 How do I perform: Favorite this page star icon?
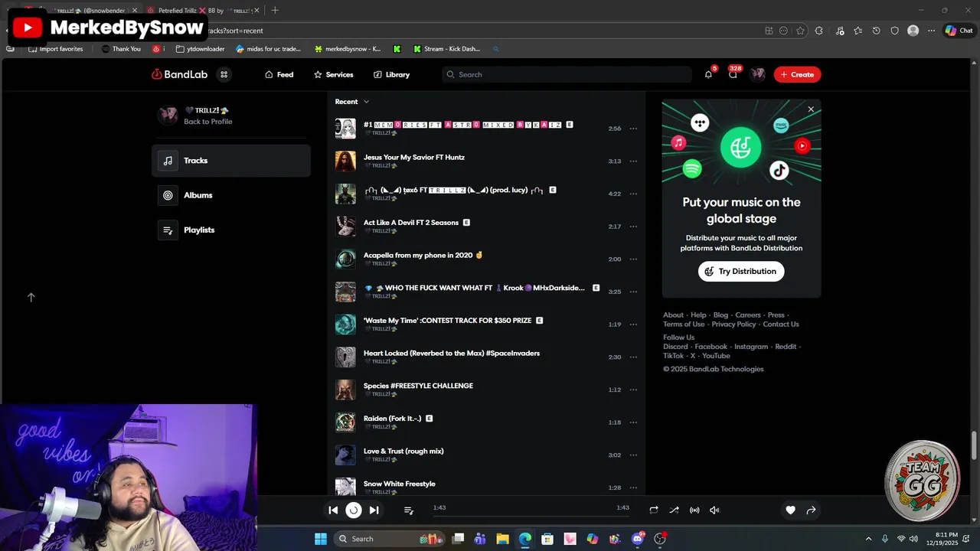[x=800, y=31]
